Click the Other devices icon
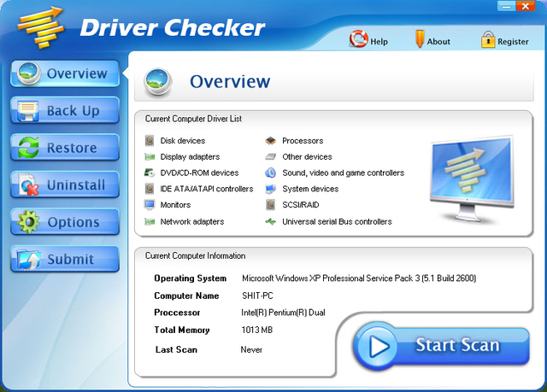The image size is (547, 392). pyautogui.click(x=270, y=157)
